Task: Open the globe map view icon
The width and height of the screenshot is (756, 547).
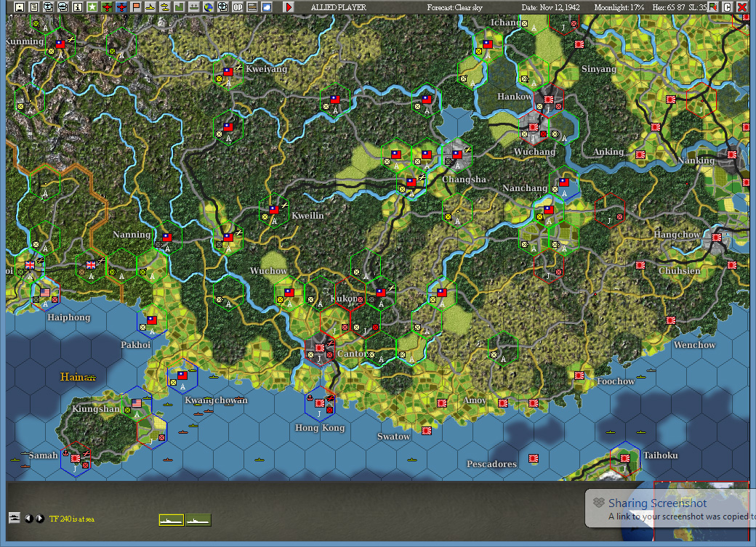Action: (207, 7)
